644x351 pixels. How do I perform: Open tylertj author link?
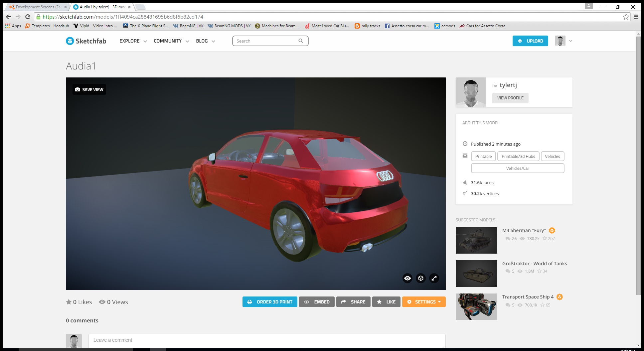(x=508, y=85)
